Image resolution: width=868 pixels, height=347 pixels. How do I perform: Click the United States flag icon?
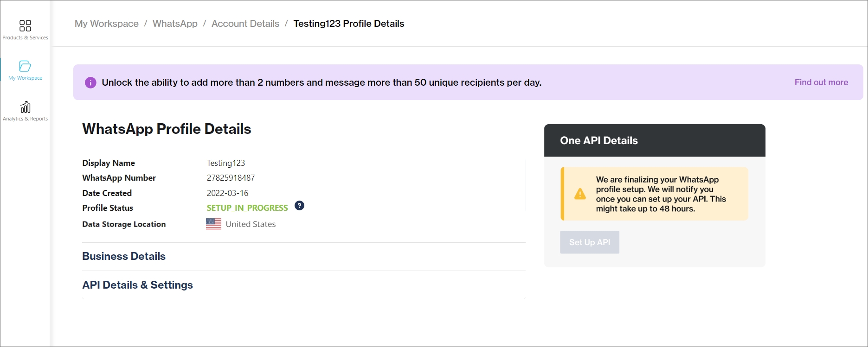[213, 224]
